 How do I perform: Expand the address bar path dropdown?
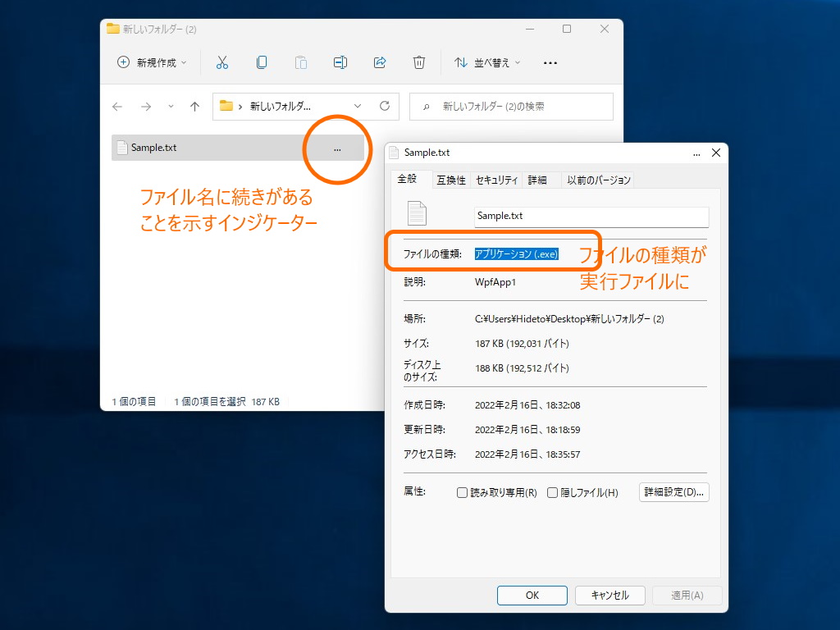coord(358,106)
